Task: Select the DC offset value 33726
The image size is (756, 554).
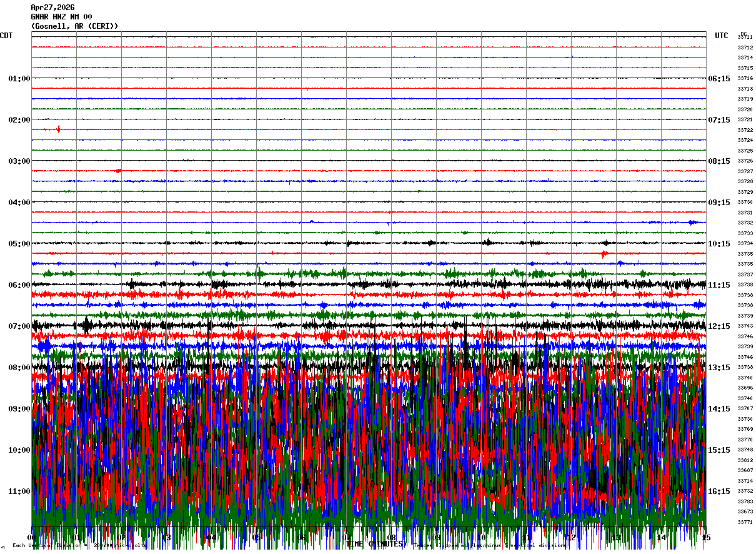Action: tap(745, 161)
